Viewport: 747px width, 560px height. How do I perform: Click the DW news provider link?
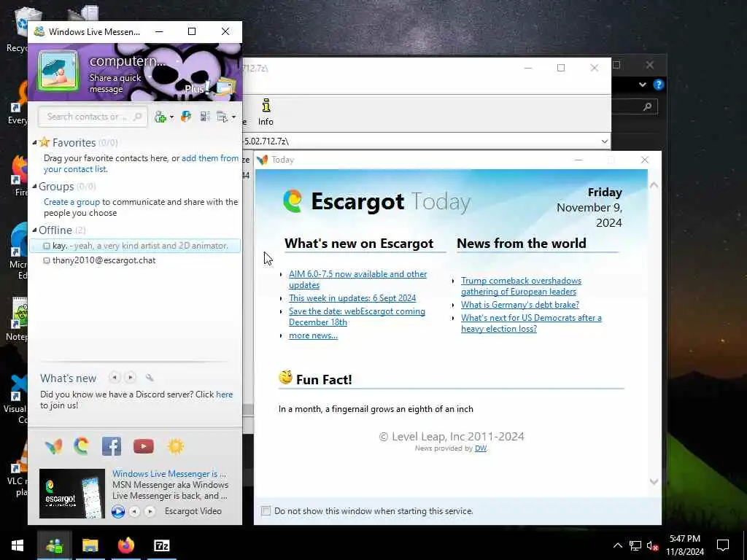[x=481, y=448]
